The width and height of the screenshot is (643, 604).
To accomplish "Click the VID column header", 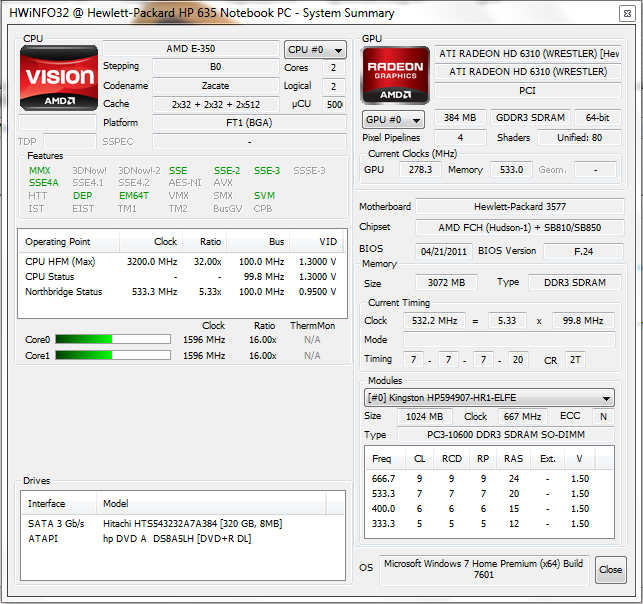I will (x=318, y=242).
